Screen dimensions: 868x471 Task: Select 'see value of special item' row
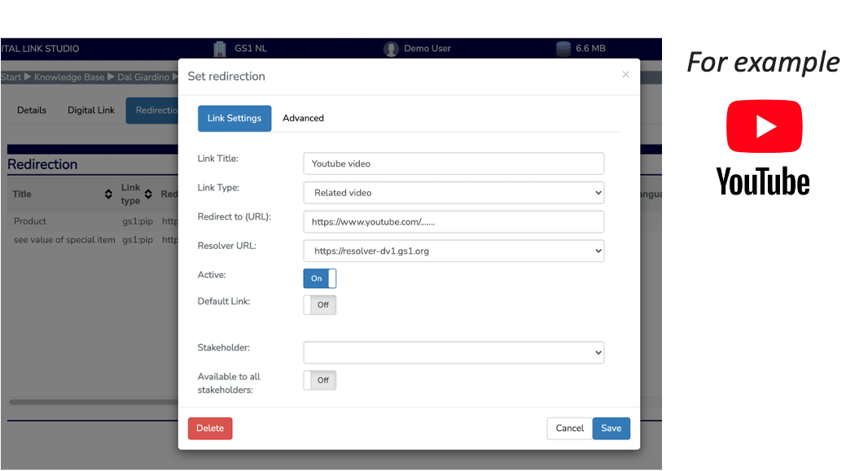[64, 240]
